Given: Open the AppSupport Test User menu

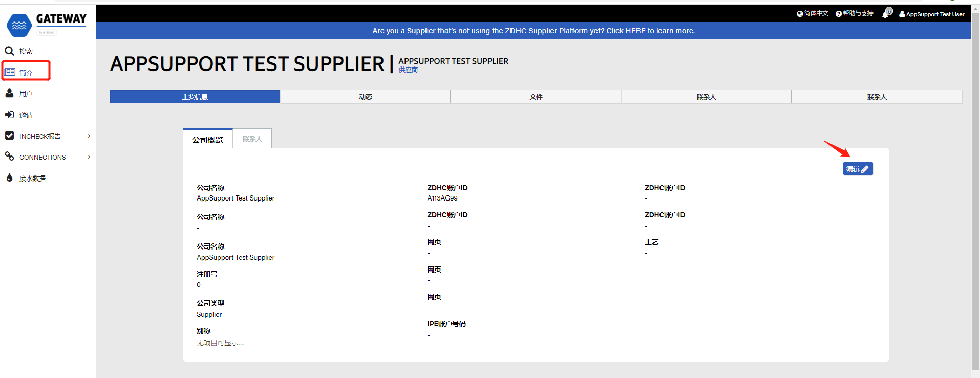Looking at the screenshot, I should click(931, 14).
